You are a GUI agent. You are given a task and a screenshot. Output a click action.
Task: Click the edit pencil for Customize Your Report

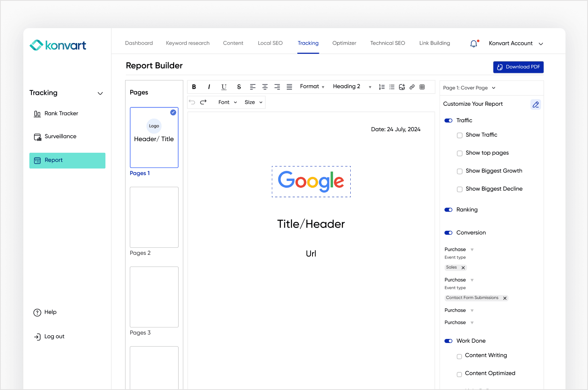[x=536, y=105]
